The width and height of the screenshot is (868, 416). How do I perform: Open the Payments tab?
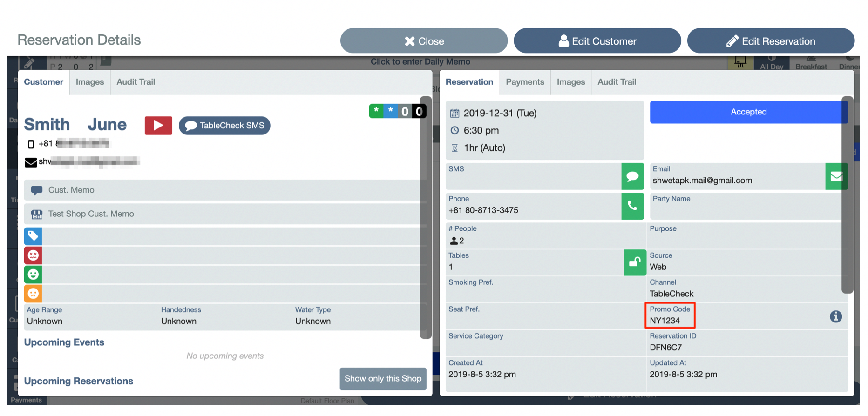(525, 82)
